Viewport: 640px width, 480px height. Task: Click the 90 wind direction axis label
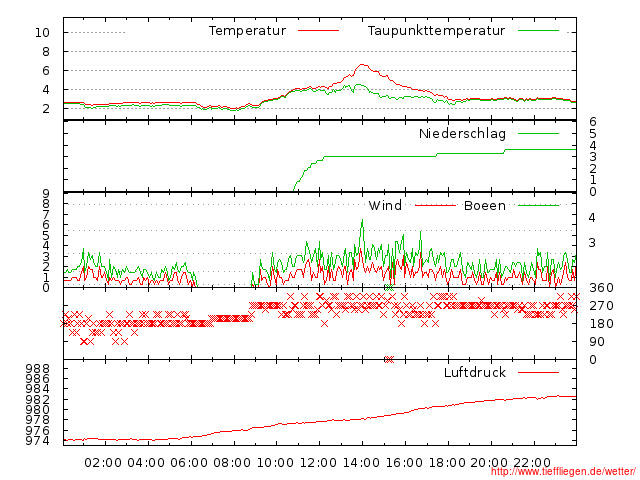597,342
